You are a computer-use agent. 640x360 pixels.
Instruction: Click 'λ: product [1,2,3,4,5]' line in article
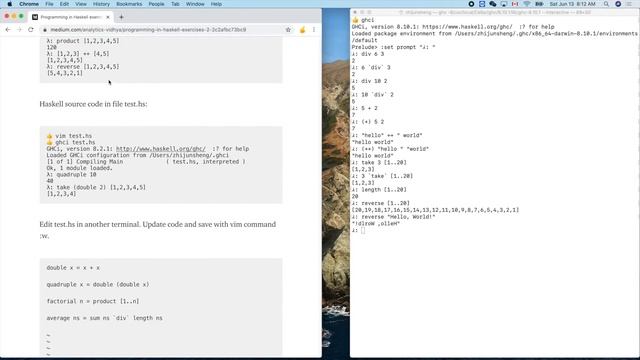coord(83,41)
